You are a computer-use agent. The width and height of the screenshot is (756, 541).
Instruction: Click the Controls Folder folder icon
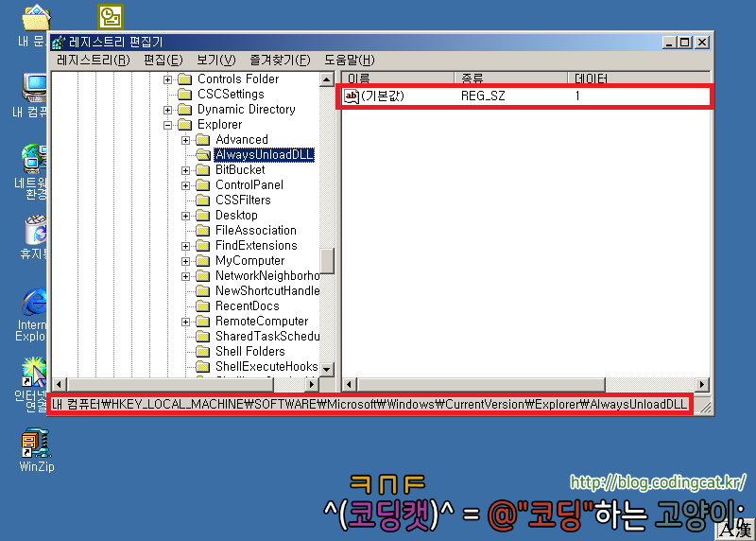point(185,79)
